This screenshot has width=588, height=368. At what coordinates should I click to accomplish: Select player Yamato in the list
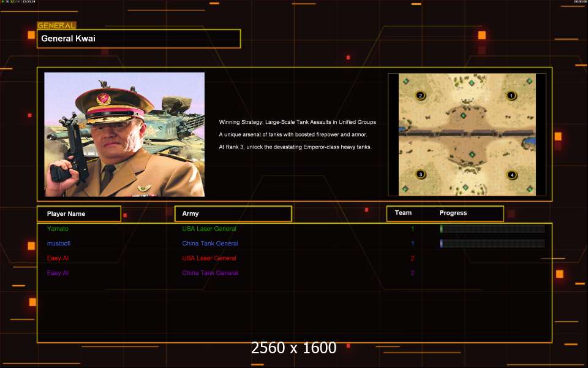pyautogui.click(x=58, y=229)
